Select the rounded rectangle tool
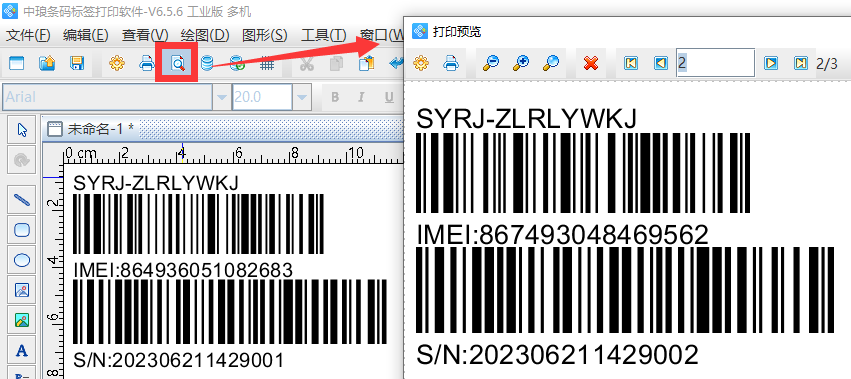The image size is (851, 379). (22, 230)
